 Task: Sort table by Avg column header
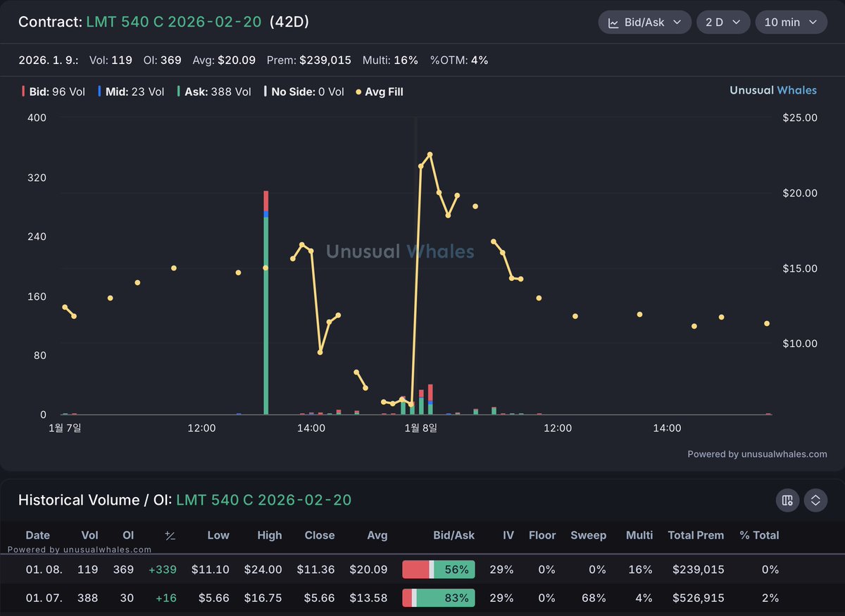coord(377,535)
